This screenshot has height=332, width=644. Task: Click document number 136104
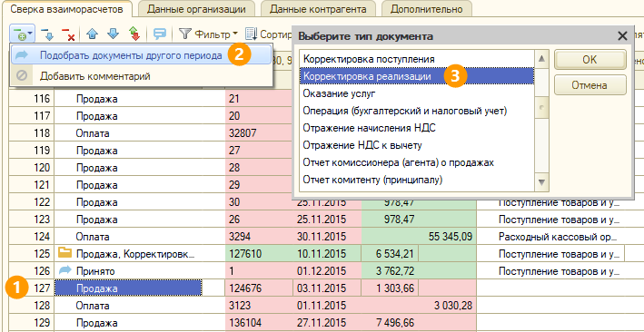(x=246, y=323)
